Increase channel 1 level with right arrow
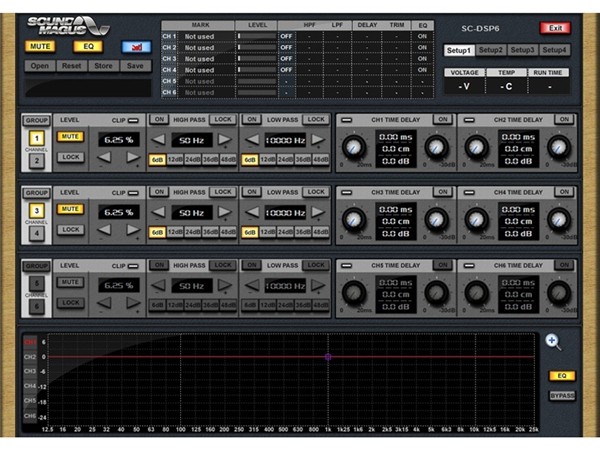 pos(133,157)
